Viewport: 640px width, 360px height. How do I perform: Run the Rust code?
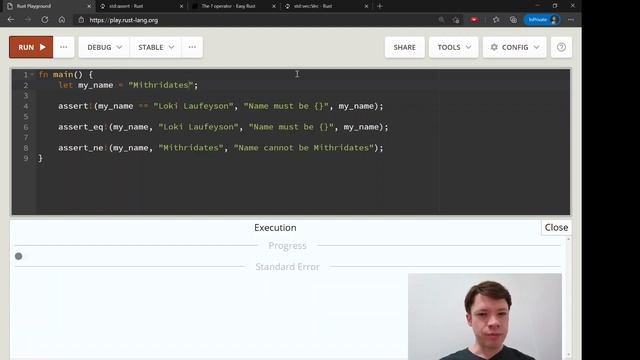pos(31,47)
